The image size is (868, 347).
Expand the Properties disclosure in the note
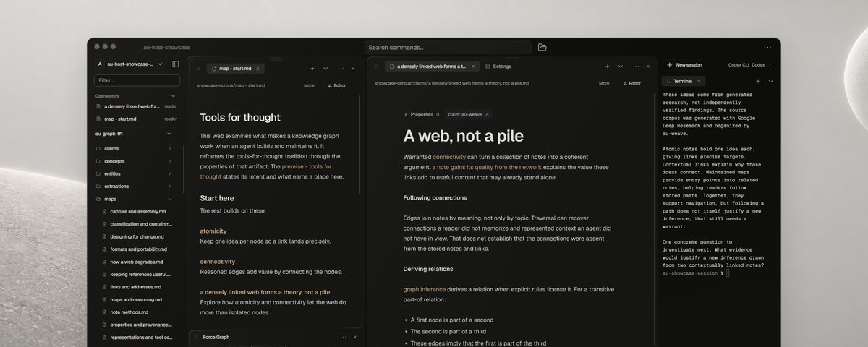click(x=406, y=114)
